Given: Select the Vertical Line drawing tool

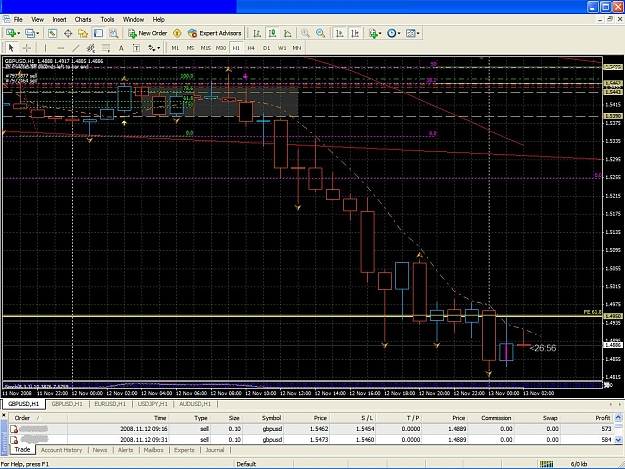Looking at the screenshot, I should point(45,48).
